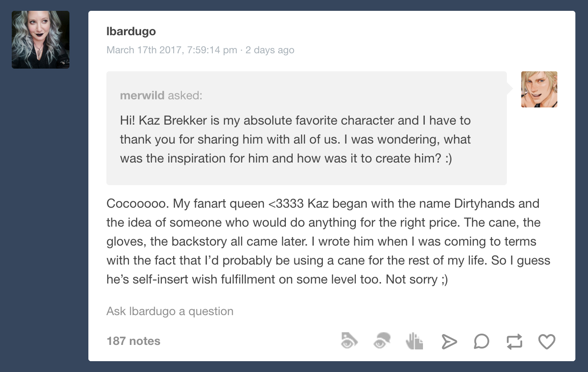Share post via paper plane icon
The height and width of the screenshot is (372, 588).
pos(449,342)
